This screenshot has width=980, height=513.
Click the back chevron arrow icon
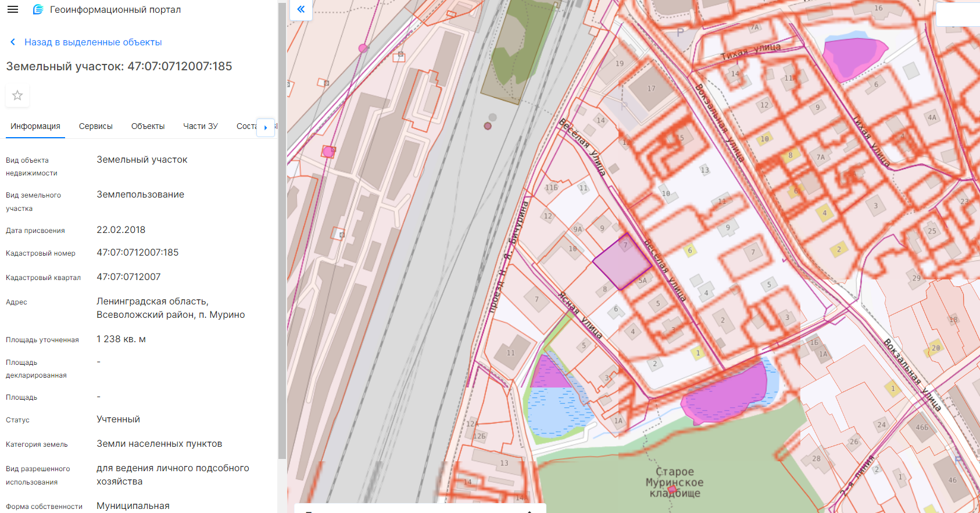pyautogui.click(x=13, y=42)
